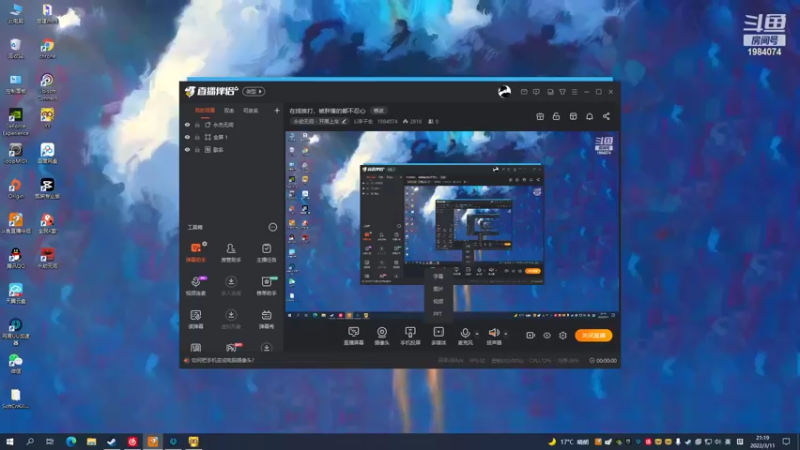The height and width of the screenshot is (450, 800).
Task: Click the room number 1984074 text
Action: pos(387,121)
